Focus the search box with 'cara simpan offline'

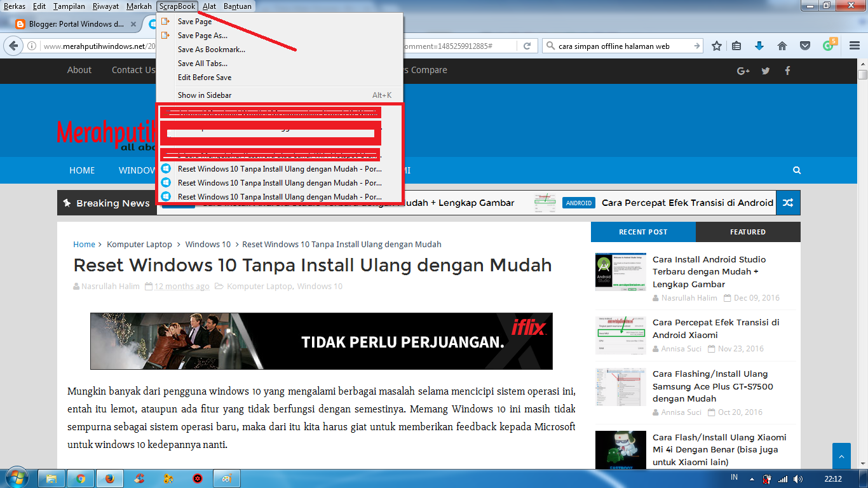(623, 46)
